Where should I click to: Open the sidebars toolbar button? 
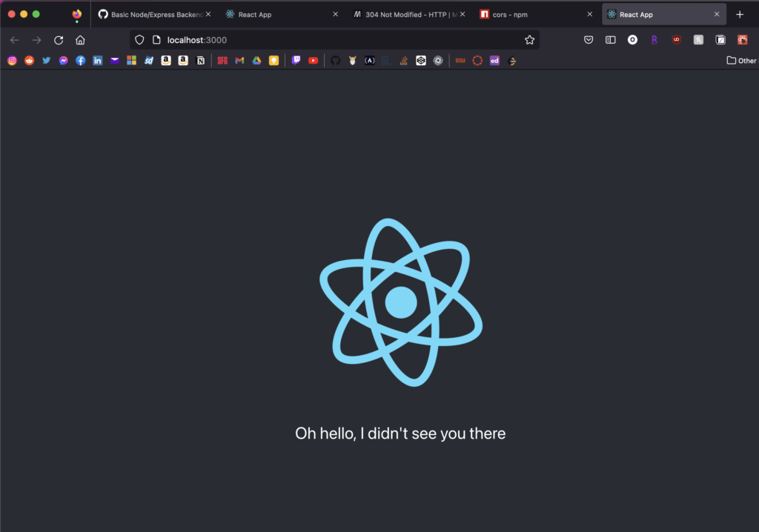click(x=611, y=40)
